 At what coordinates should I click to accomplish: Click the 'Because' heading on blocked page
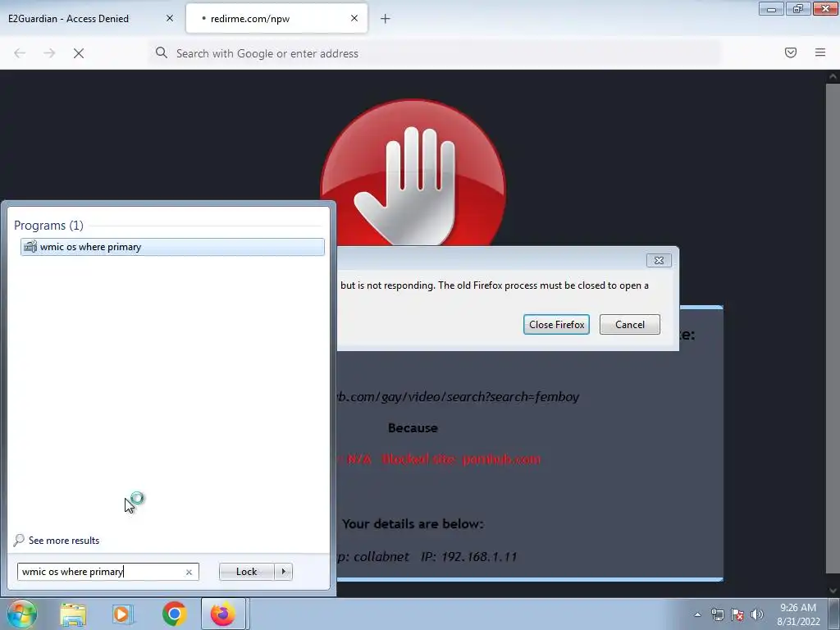point(413,428)
